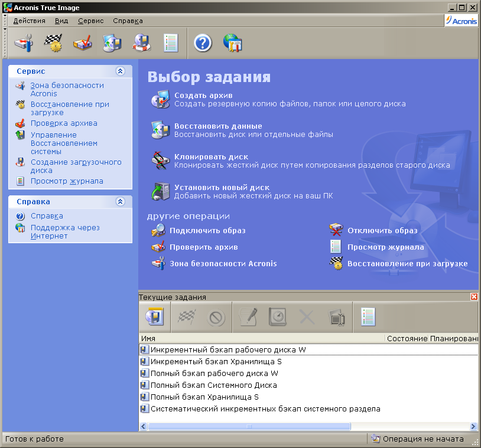Click the validate archive toolbar icon
Viewport: 481px width, 448px height.
coord(83,43)
